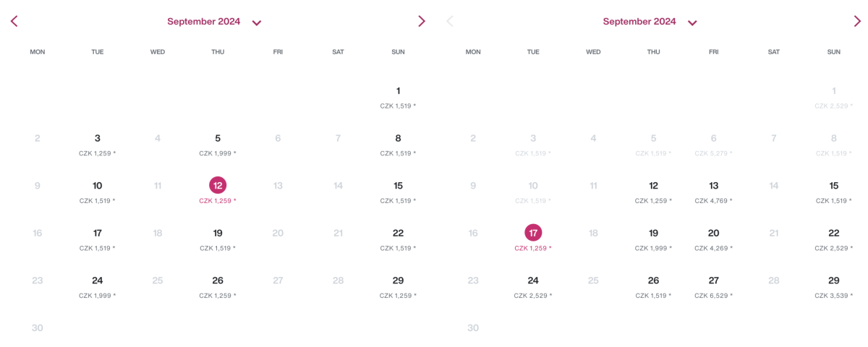The image size is (868, 347).
Task: Expand right calendar month dropdown chevron
Action: click(x=692, y=22)
